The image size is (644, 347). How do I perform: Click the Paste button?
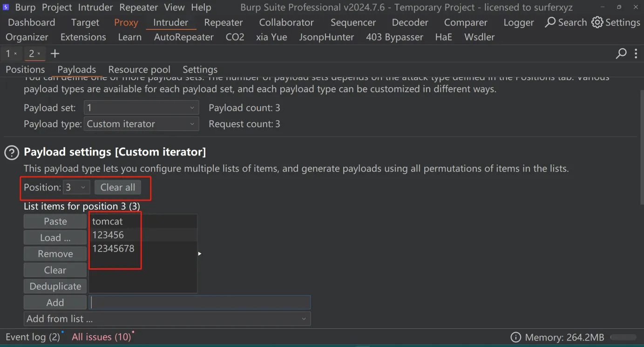click(x=55, y=221)
